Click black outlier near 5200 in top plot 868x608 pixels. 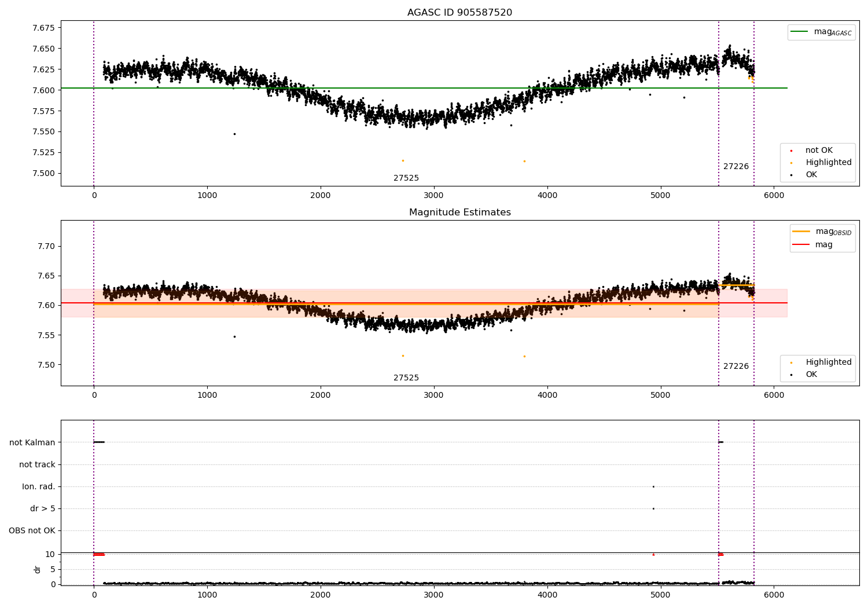[684, 97]
